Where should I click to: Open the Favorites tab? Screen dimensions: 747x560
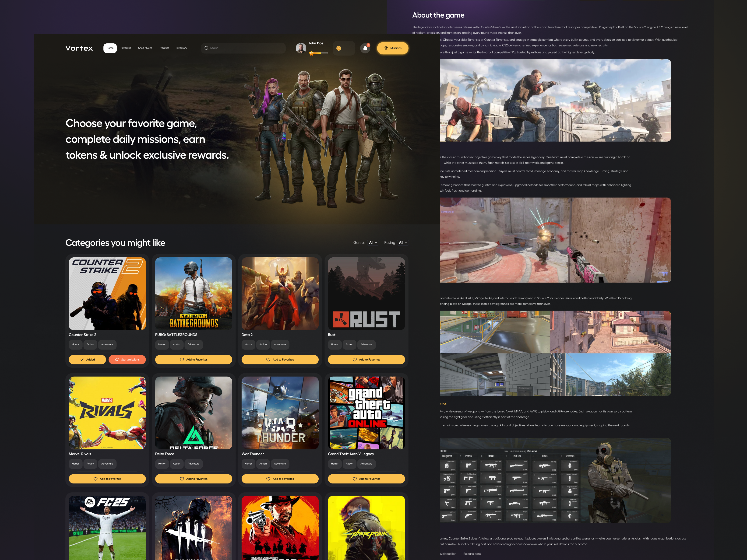[x=126, y=48]
